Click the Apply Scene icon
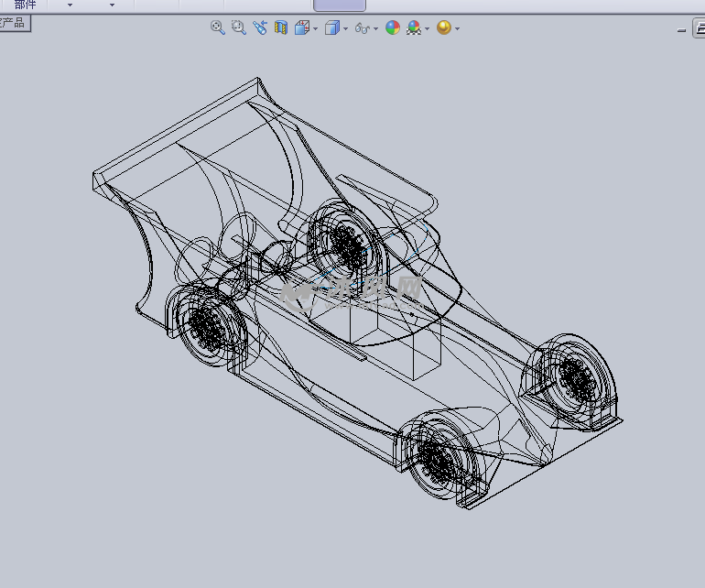705x588 pixels. coord(414,27)
